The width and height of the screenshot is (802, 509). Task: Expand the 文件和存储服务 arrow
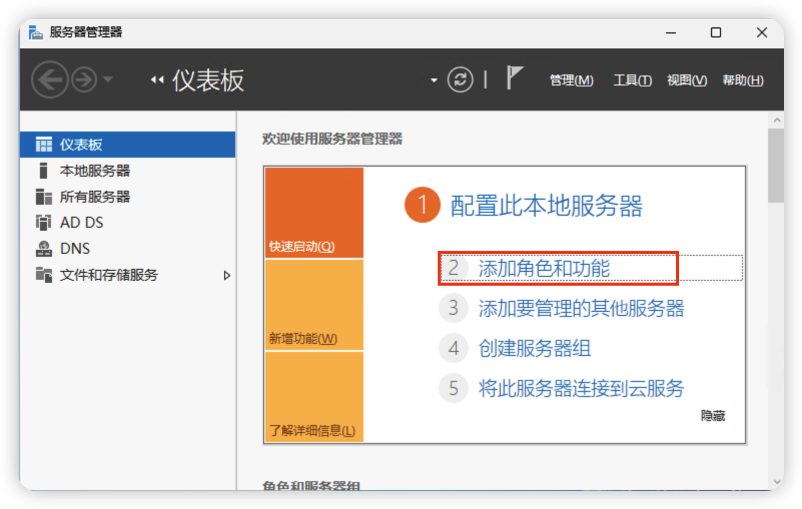(x=227, y=275)
